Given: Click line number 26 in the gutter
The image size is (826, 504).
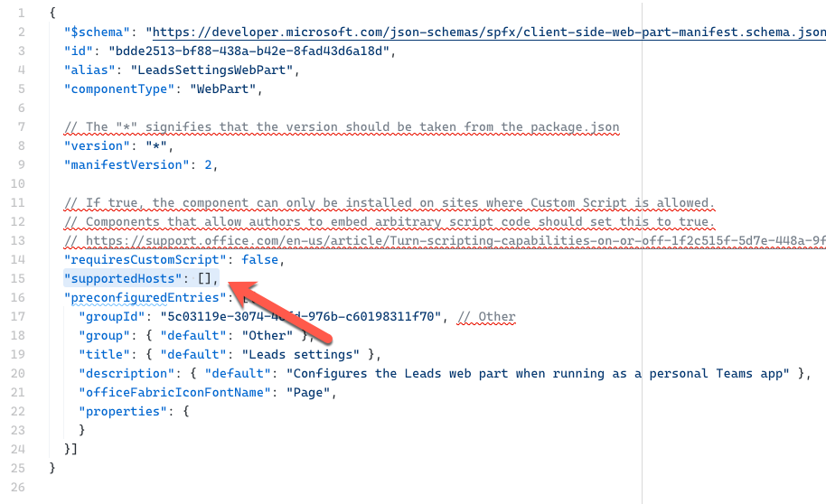Looking at the screenshot, I should tap(18, 487).
